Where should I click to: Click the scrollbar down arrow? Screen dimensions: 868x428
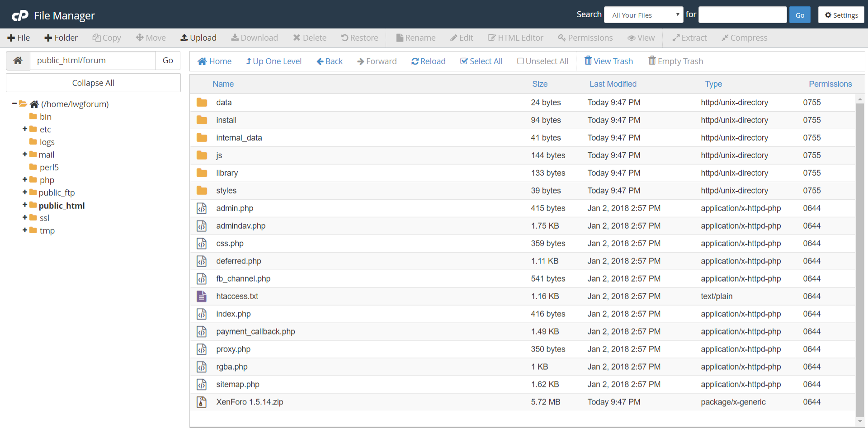point(860,422)
